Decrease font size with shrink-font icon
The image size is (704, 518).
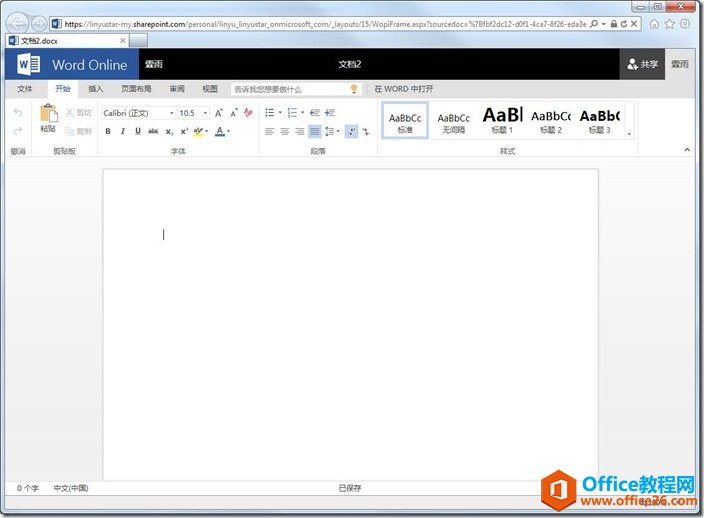pos(233,113)
